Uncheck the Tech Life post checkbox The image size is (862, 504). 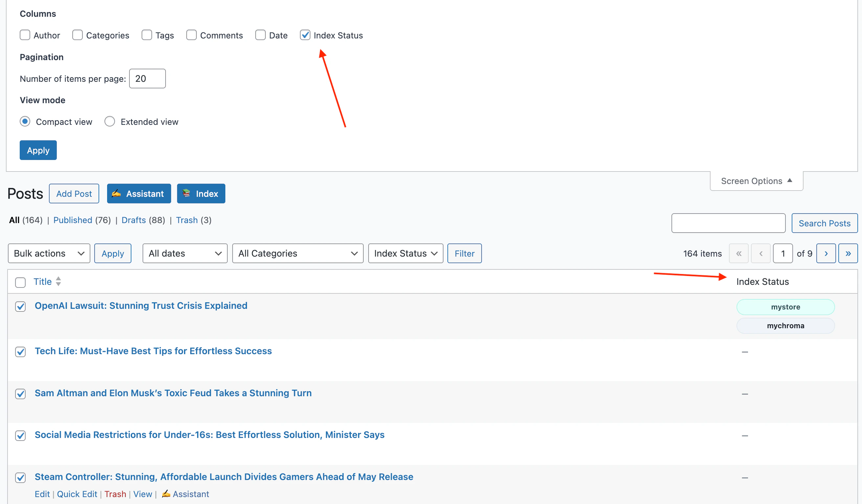(20, 352)
